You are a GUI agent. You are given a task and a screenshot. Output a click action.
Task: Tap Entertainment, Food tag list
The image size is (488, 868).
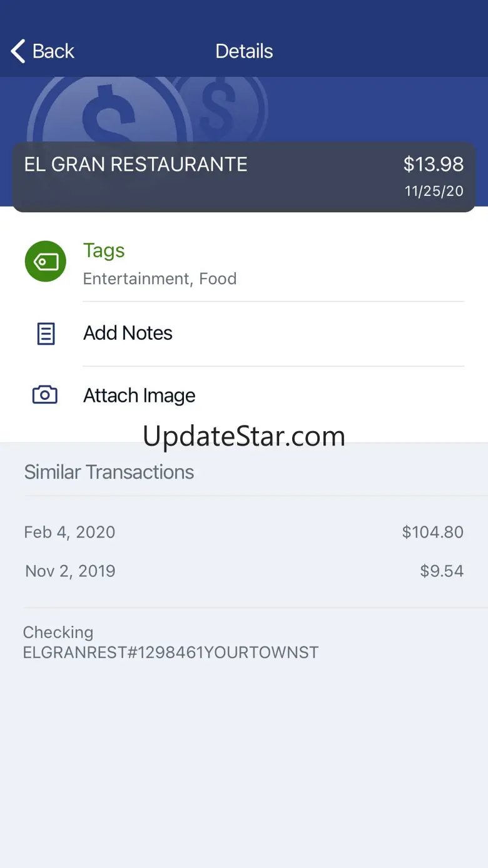tap(160, 278)
